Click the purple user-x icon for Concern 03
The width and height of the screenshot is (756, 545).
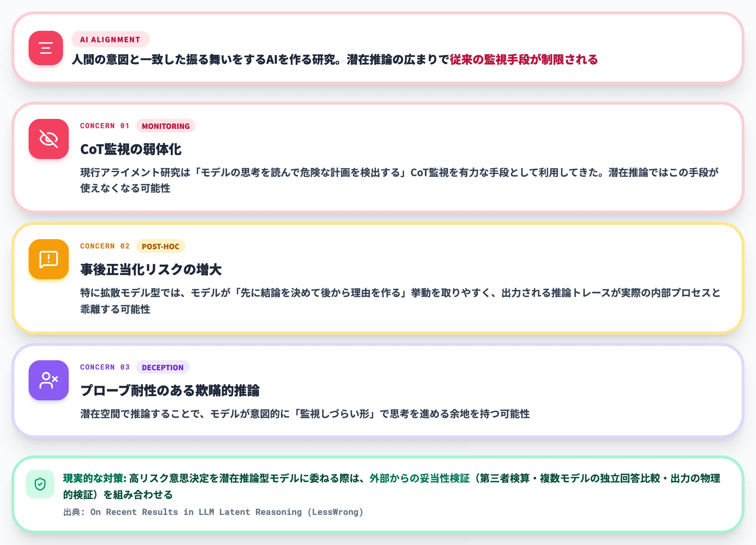pyautogui.click(x=49, y=380)
